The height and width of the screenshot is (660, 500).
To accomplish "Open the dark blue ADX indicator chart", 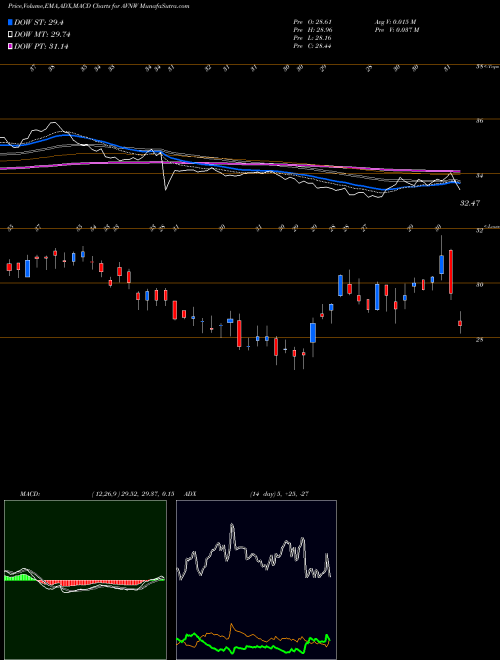I will tap(256, 580).
